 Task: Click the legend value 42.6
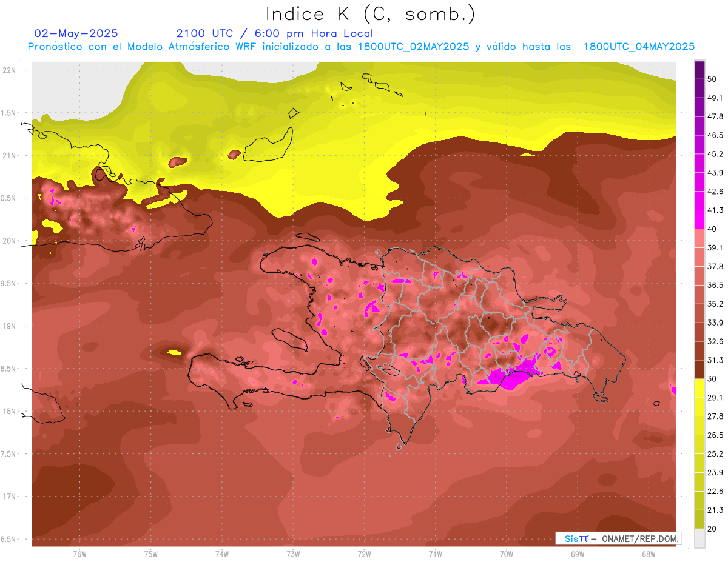(x=715, y=191)
